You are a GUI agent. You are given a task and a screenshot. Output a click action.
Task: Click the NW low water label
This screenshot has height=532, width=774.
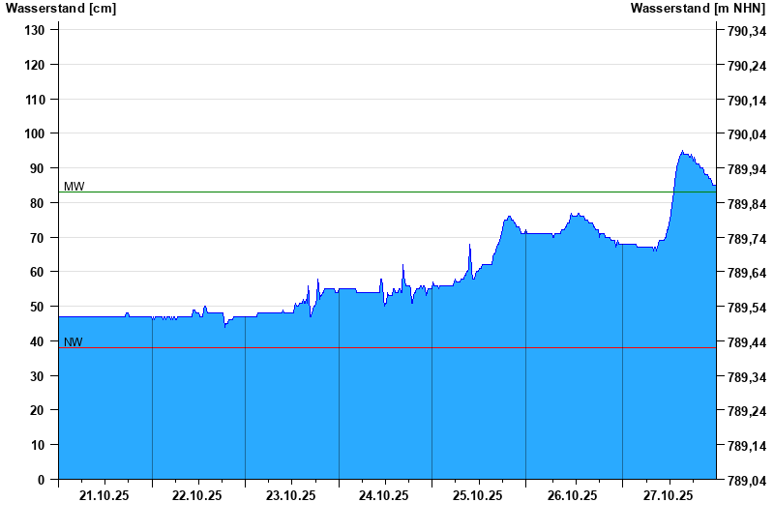[74, 342]
